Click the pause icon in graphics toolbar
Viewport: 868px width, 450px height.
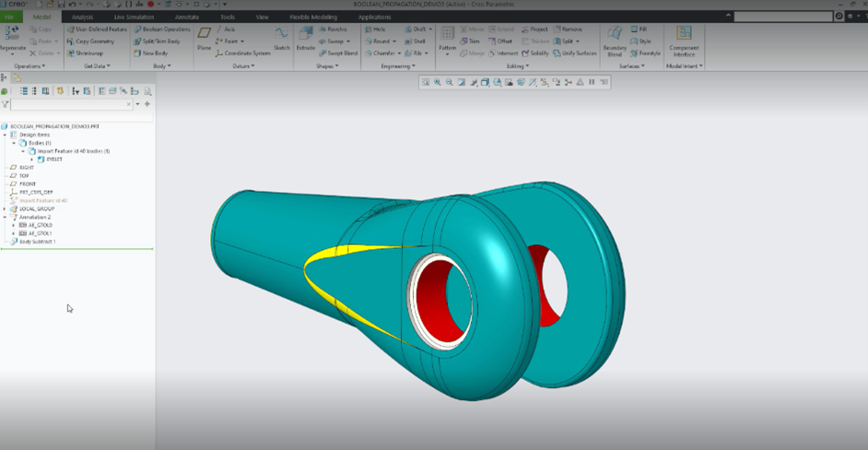click(592, 82)
